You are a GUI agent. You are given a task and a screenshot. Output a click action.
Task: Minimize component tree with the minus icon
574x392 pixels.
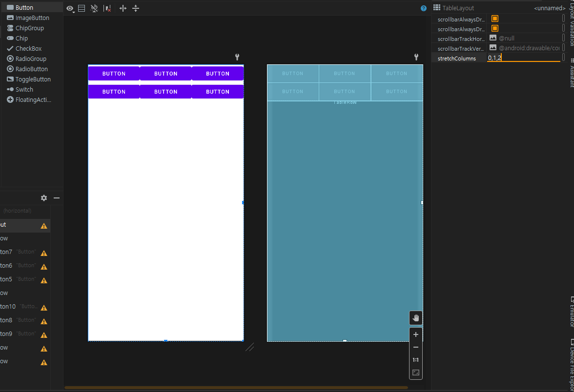click(57, 198)
